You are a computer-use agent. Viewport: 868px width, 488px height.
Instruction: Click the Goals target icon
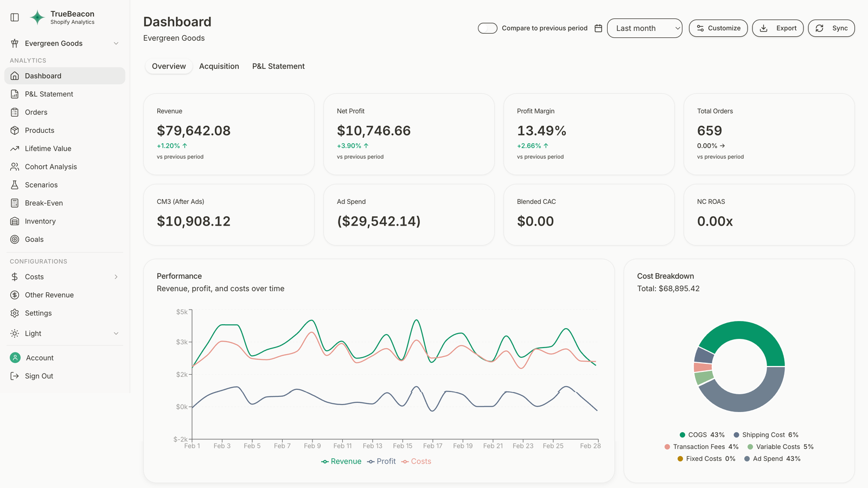point(15,239)
